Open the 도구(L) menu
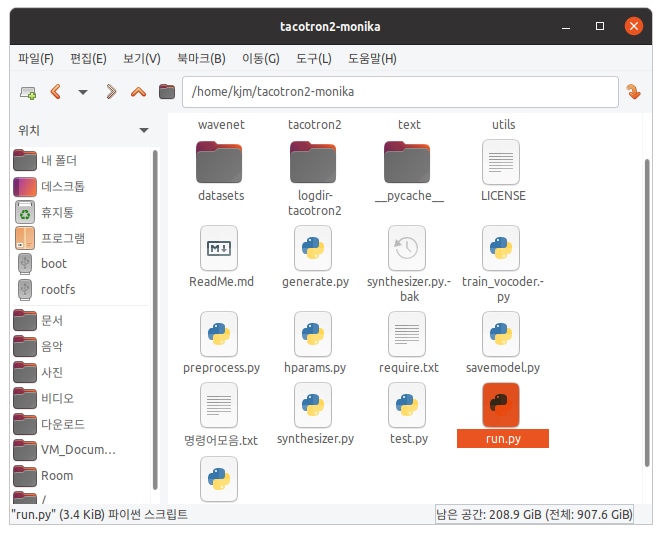 (x=313, y=58)
